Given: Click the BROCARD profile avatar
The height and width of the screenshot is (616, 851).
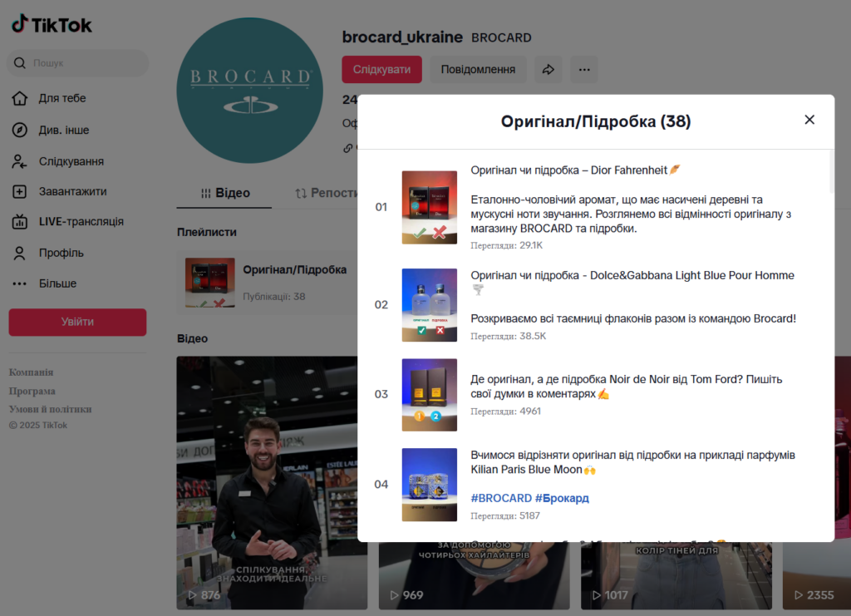Looking at the screenshot, I should (249, 90).
